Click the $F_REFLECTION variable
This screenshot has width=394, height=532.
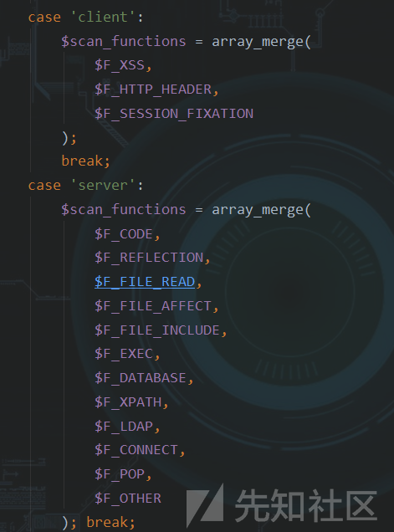[149, 258]
